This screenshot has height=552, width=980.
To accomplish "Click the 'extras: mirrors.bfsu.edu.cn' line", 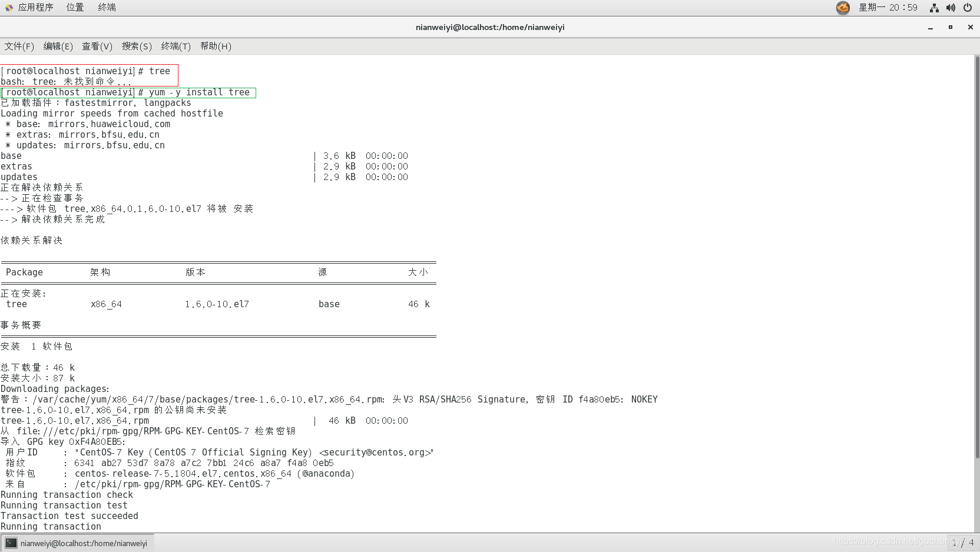I will (82, 135).
